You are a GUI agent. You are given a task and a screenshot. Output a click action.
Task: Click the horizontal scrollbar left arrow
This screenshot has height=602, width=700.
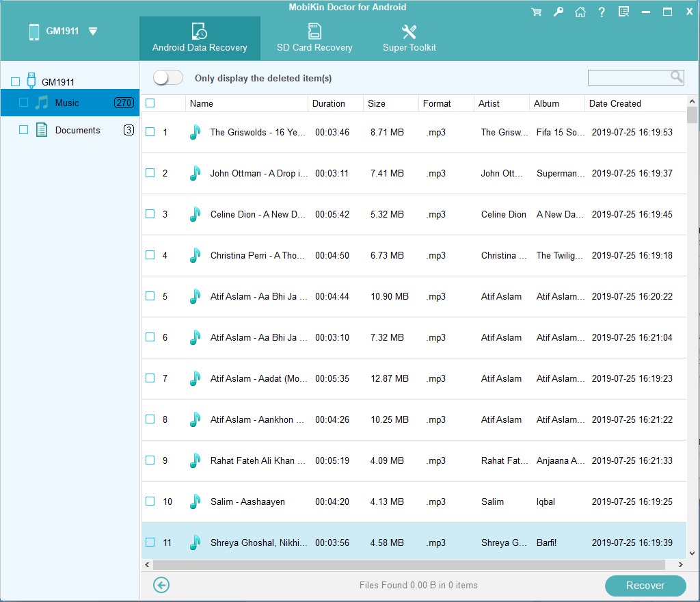coord(147,565)
